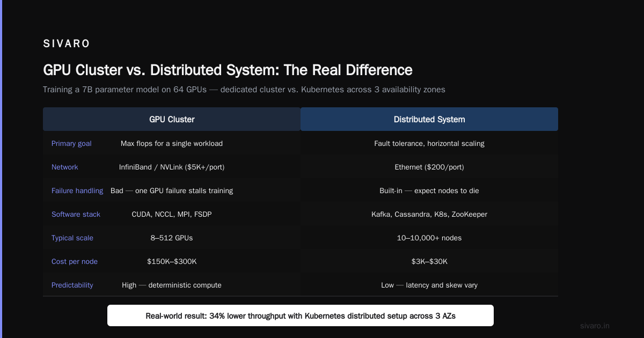
Task: Open the sivaro.in link
Action: point(595,326)
